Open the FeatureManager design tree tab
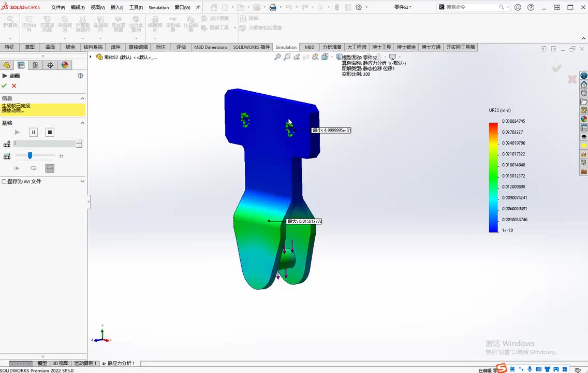This screenshot has width=588, height=373. pyautogui.click(x=7, y=65)
